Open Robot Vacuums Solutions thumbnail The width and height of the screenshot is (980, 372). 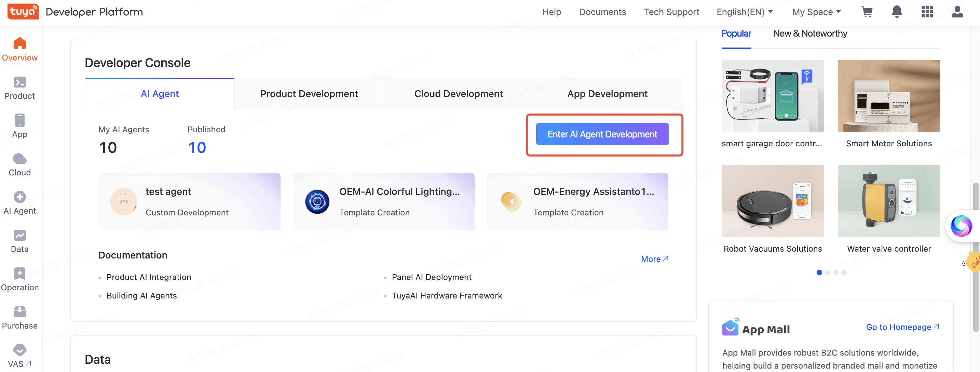pos(772,201)
